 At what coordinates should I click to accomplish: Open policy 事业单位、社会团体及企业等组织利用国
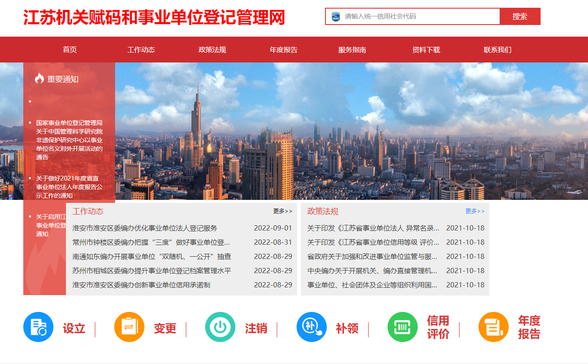(372, 285)
